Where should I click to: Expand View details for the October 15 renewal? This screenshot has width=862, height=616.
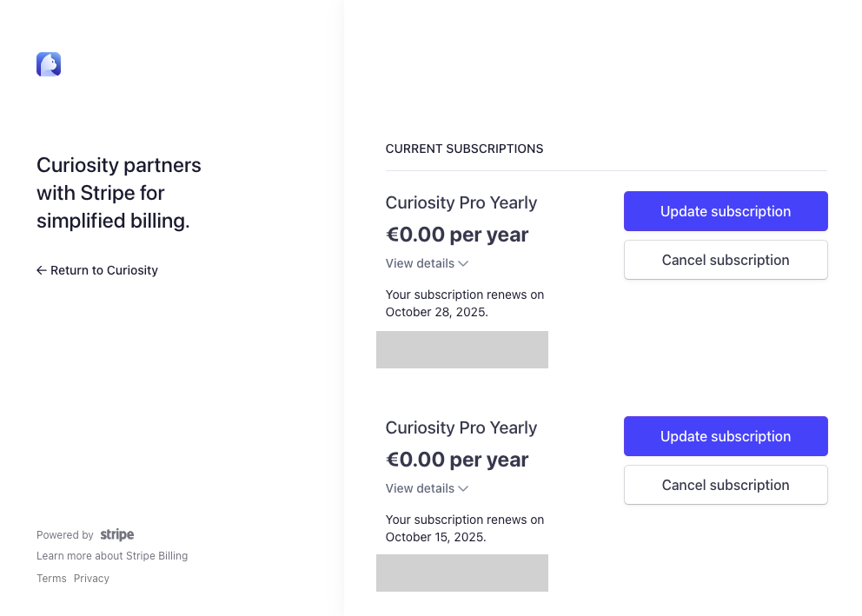(x=421, y=488)
